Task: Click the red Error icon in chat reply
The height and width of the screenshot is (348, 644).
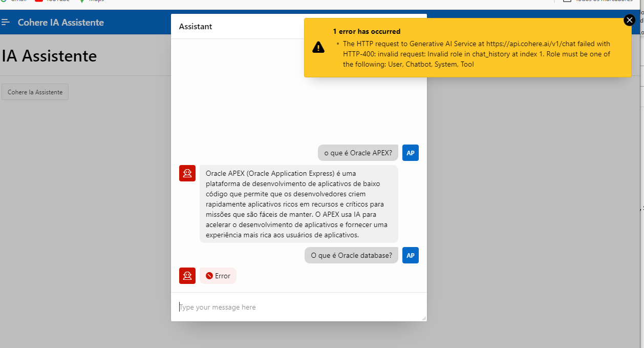Action: [x=209, y=276]
